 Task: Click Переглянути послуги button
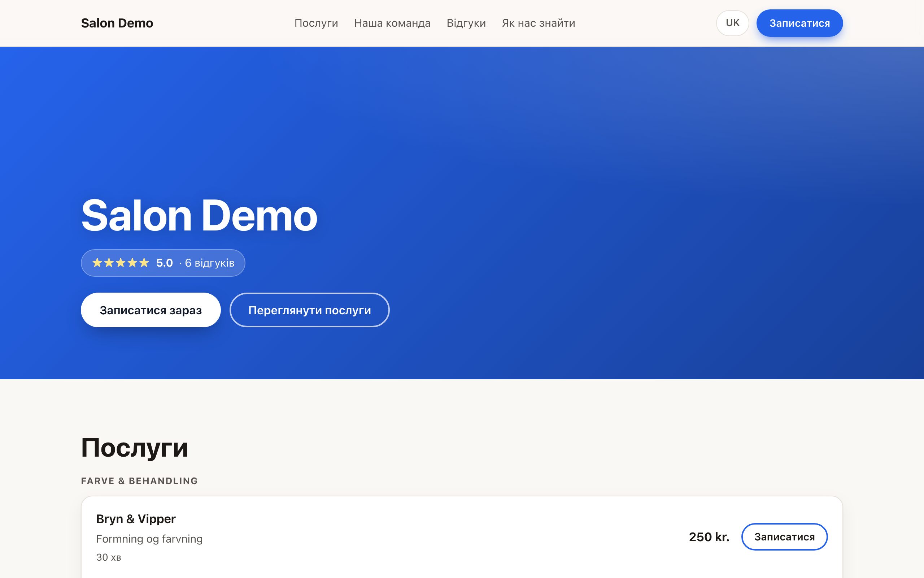click(x=309, y=310)
